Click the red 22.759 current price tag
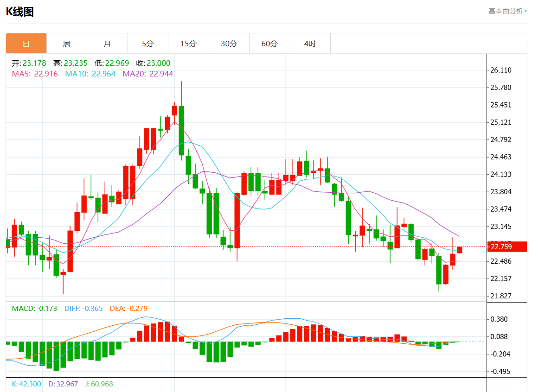 tap(507, 247)
